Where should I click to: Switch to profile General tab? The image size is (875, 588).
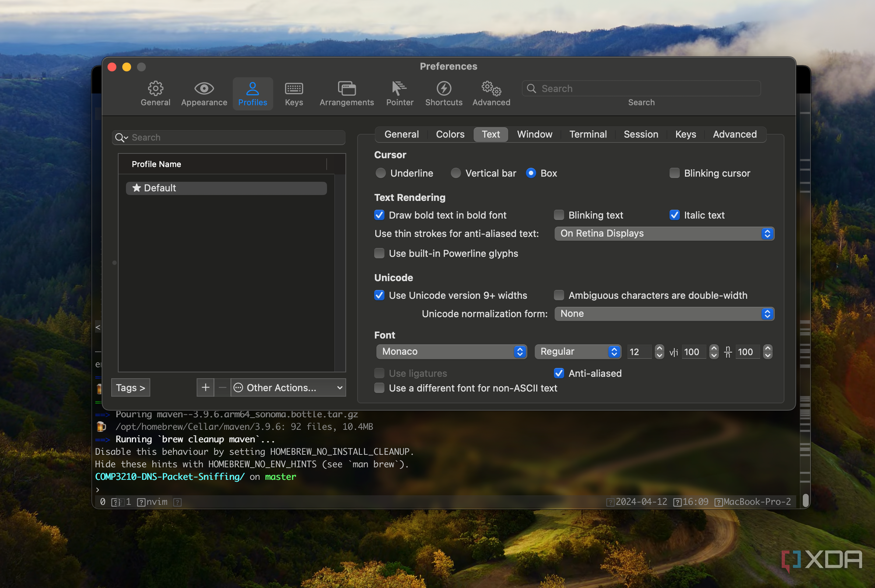401,134
